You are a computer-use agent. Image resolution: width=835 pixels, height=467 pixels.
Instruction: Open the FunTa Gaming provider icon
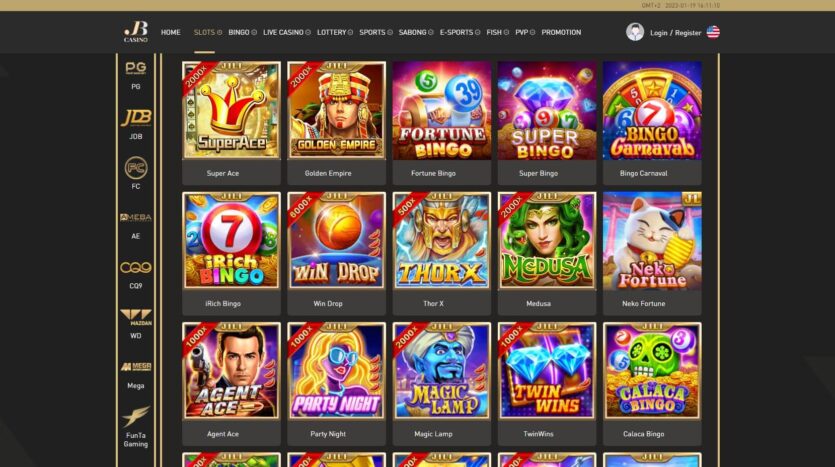click(x=136, y=417)
